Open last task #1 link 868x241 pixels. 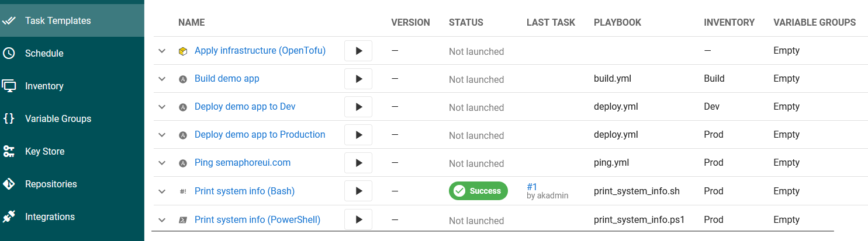point(532,187)
